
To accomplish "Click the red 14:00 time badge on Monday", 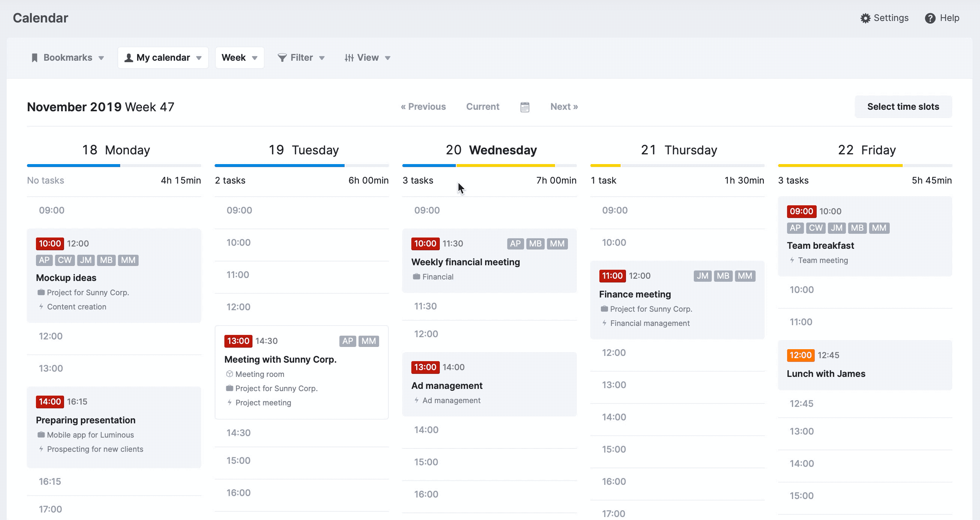I will [x=50, y=402].
